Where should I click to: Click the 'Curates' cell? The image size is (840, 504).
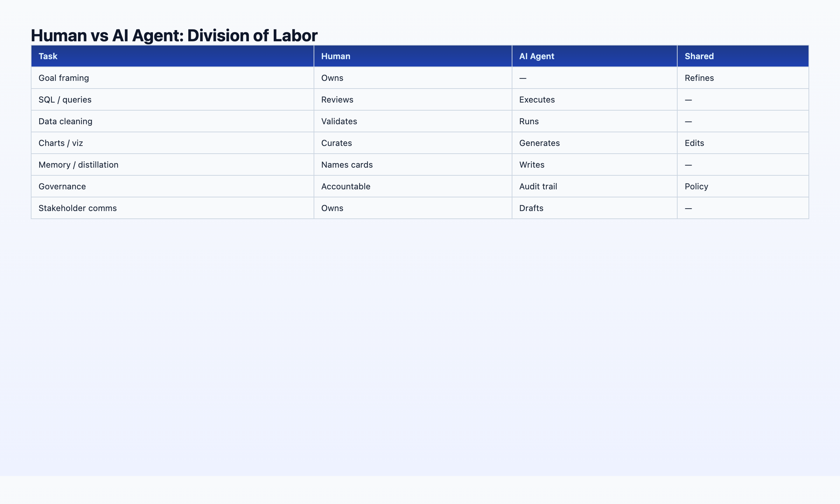click(x=413, y=143)
